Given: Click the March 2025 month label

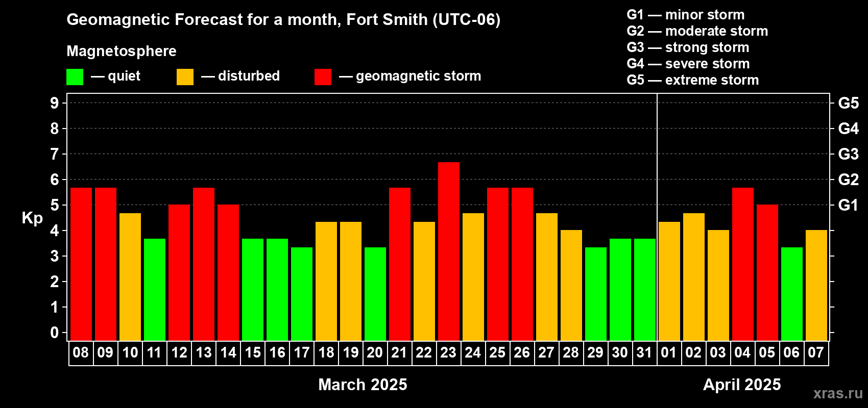Looking at the screenshot, I should click(363, 384).
